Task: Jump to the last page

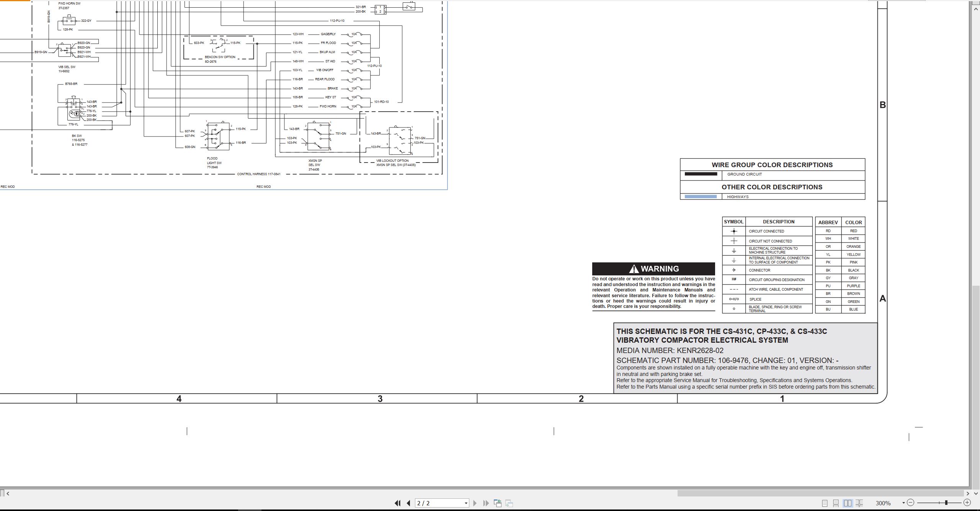Action: coord(486,503)
